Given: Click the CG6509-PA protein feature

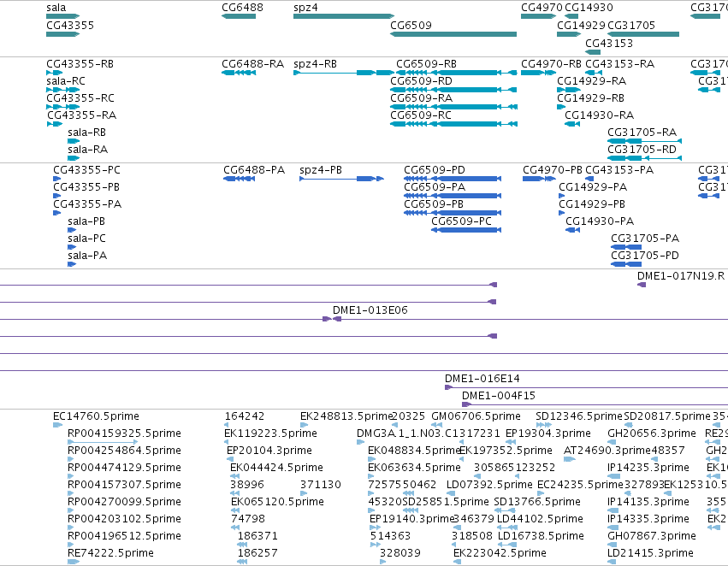Looking at the screenshot, I should (x=453, y=196).
